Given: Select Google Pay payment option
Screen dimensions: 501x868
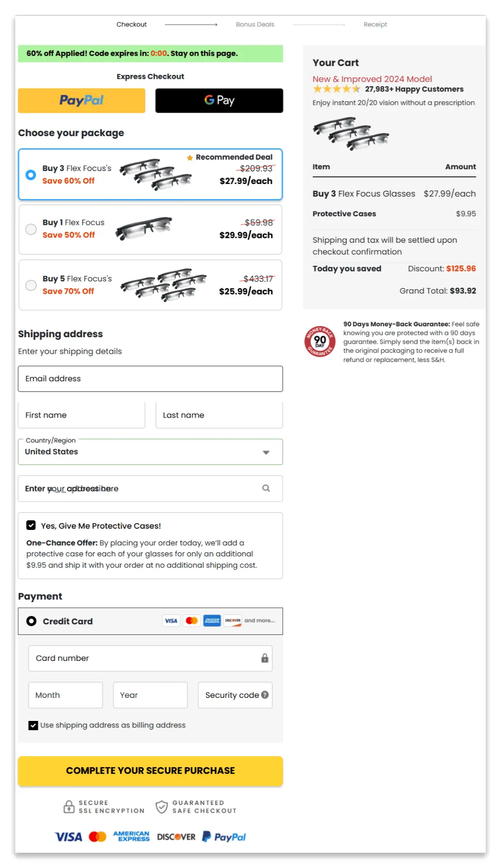Looking at the screenshot, I should (x=218, y=101).
